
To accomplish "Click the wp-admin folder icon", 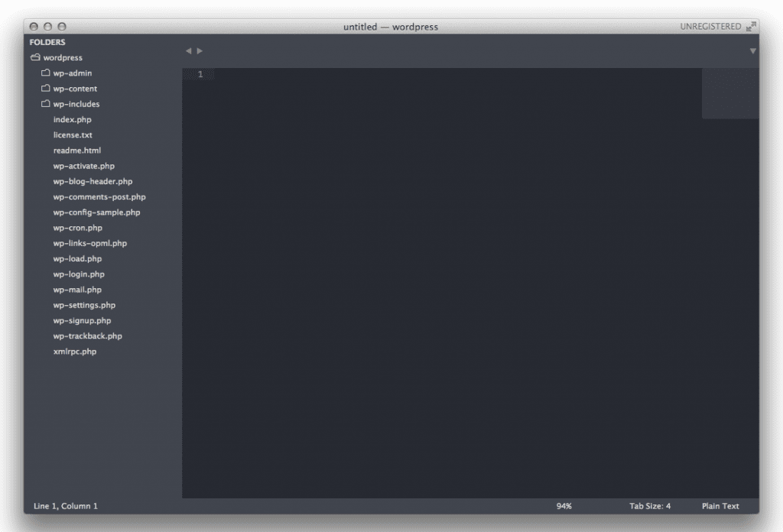I will pos(45,73).
